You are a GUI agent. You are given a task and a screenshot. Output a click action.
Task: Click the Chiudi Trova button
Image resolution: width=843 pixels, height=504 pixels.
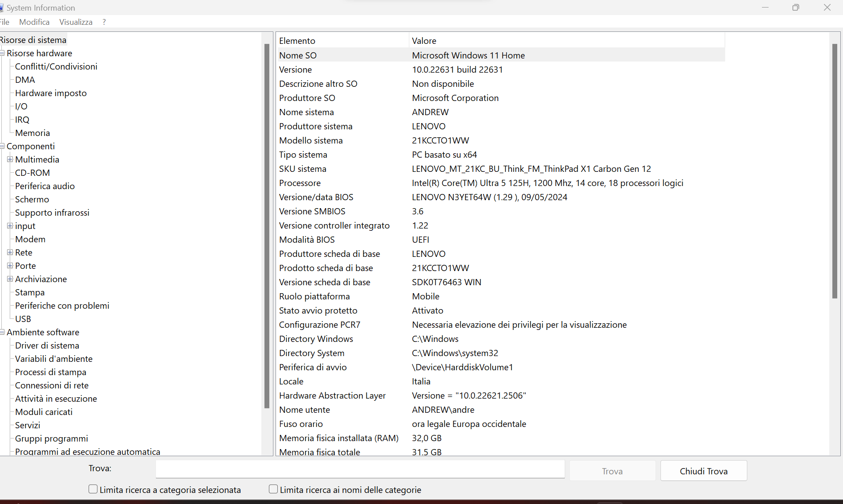point(703,471)
